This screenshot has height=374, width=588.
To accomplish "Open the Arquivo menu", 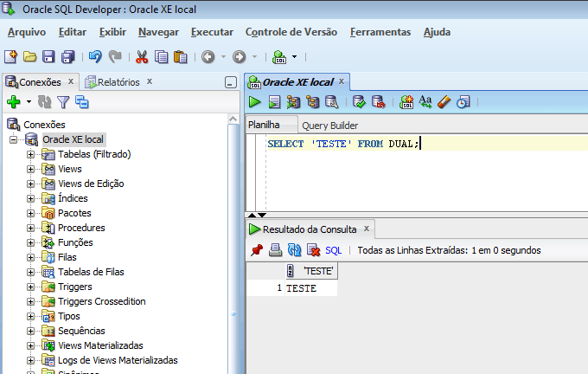I will tap(27, 32).
